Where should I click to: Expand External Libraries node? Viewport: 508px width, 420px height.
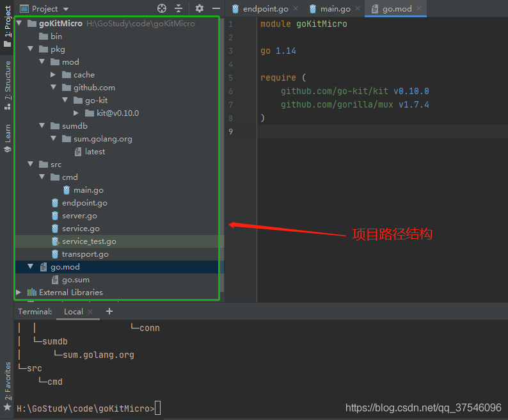[x=19, y=293]
